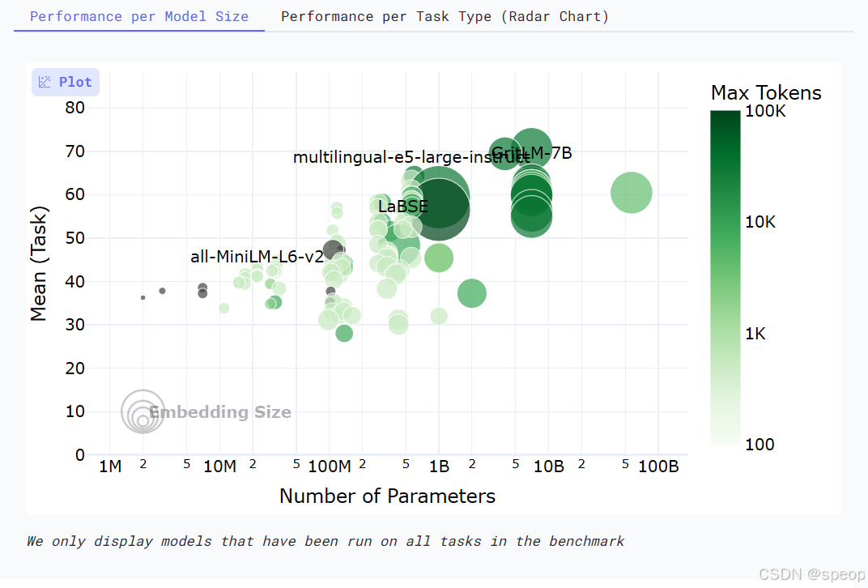The width and height of the screenshot is (868, 588).
Task: Click the 100B x-axis tick label
Action: [658, 467]
